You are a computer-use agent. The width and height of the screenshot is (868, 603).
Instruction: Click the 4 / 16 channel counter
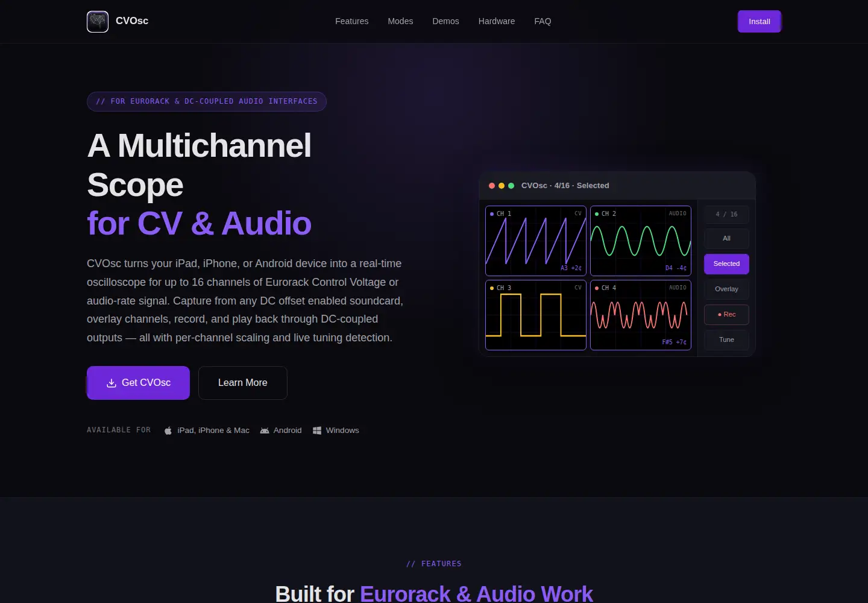(x=726, y=214)
